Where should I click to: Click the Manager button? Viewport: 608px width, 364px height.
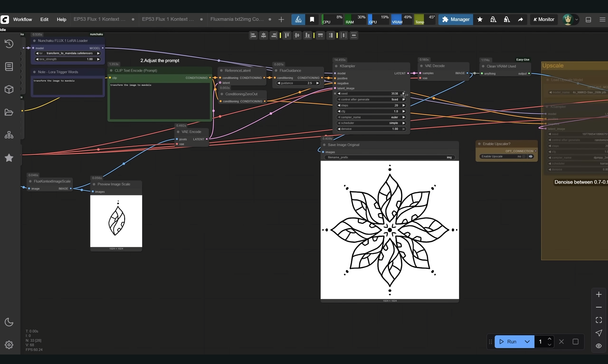[x=456, y=20]
